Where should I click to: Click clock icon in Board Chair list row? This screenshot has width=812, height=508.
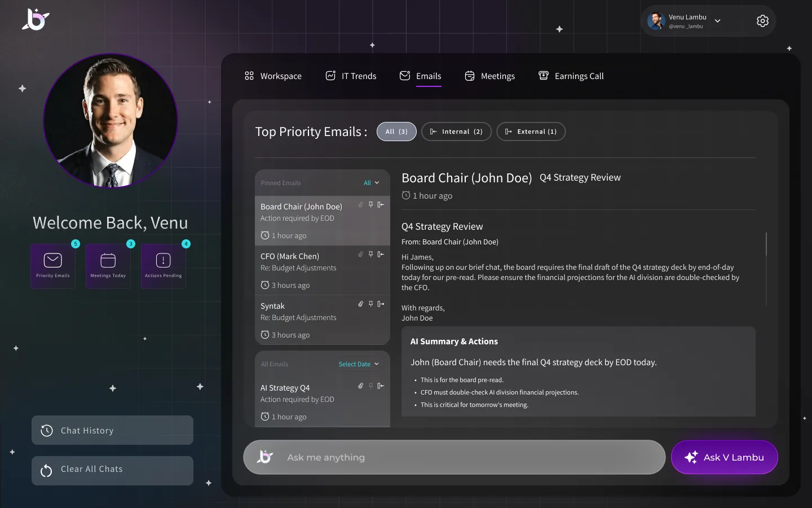(265, 235)
